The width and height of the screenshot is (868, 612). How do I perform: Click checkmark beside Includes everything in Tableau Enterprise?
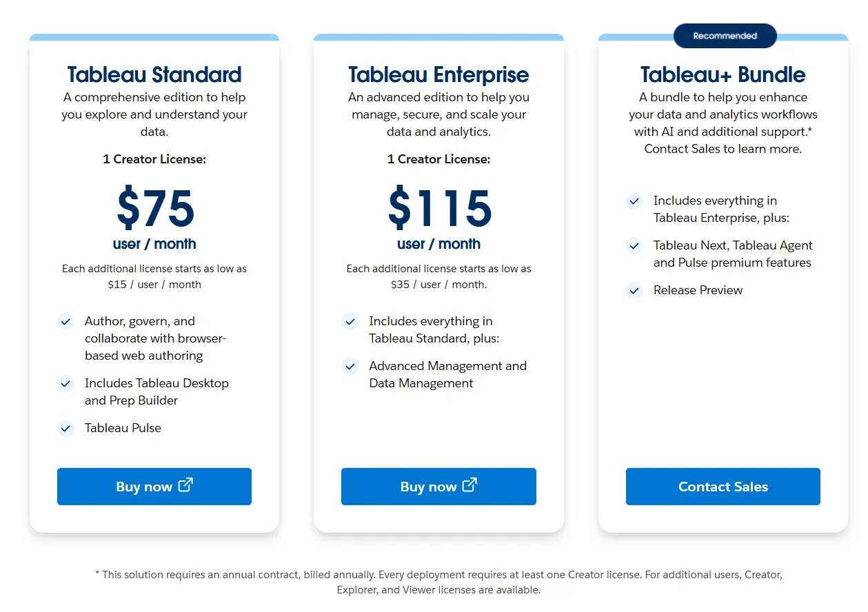coord(634,201)
